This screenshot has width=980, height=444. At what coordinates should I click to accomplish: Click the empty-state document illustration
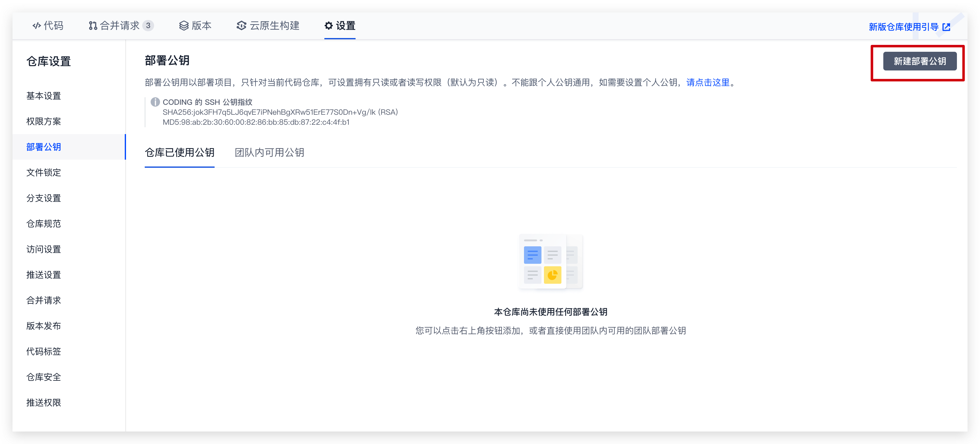551,262
